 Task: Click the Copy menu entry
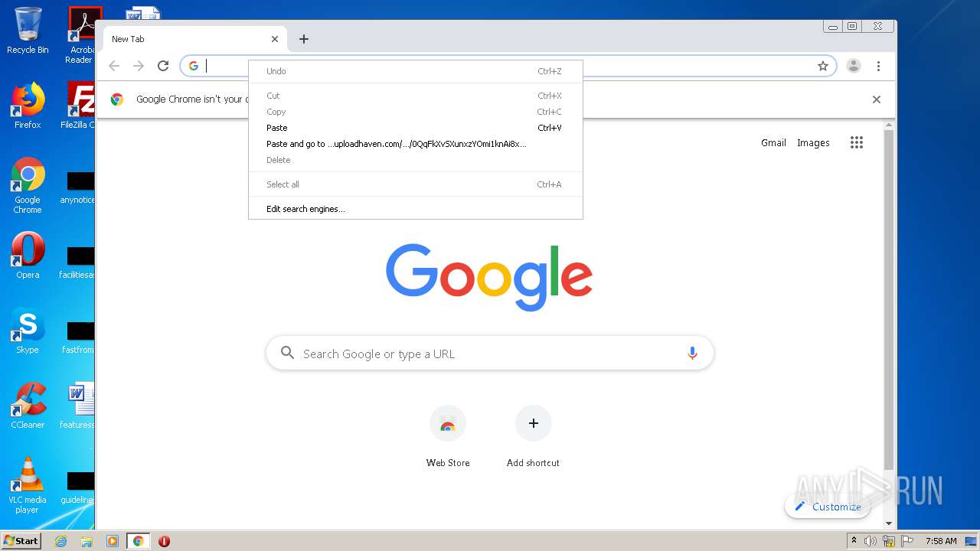[416, 112]
